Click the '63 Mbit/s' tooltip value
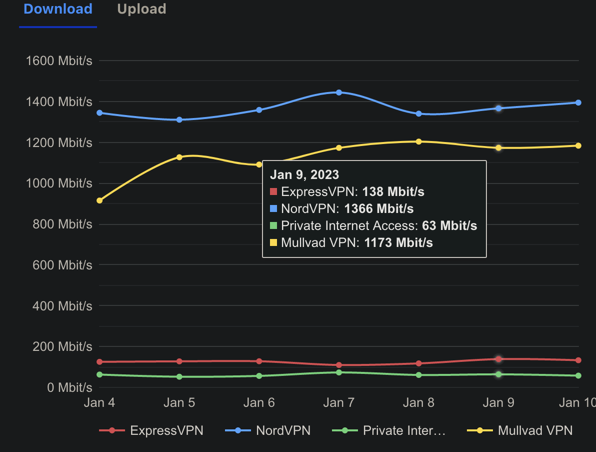Screen dimensions: 596x452 tap(449, 225)
